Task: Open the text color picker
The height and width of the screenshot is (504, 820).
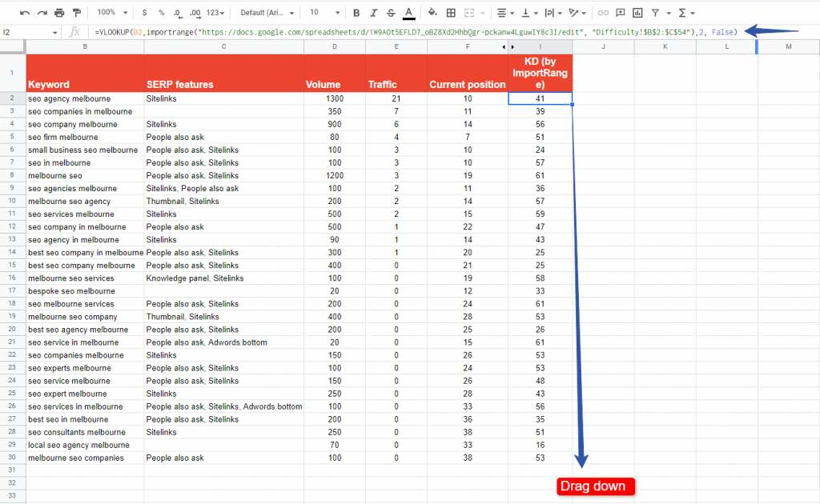Action: (x=409, y=13)
